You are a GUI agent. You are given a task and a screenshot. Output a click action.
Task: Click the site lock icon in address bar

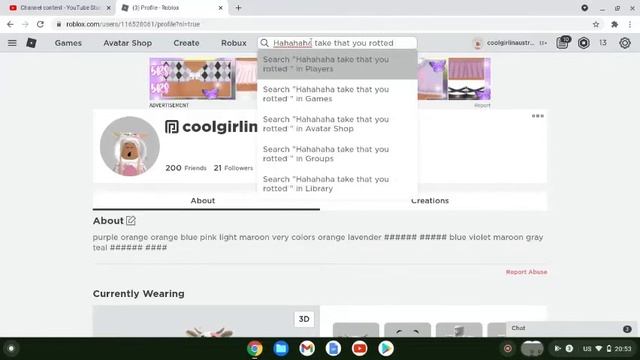59,24
